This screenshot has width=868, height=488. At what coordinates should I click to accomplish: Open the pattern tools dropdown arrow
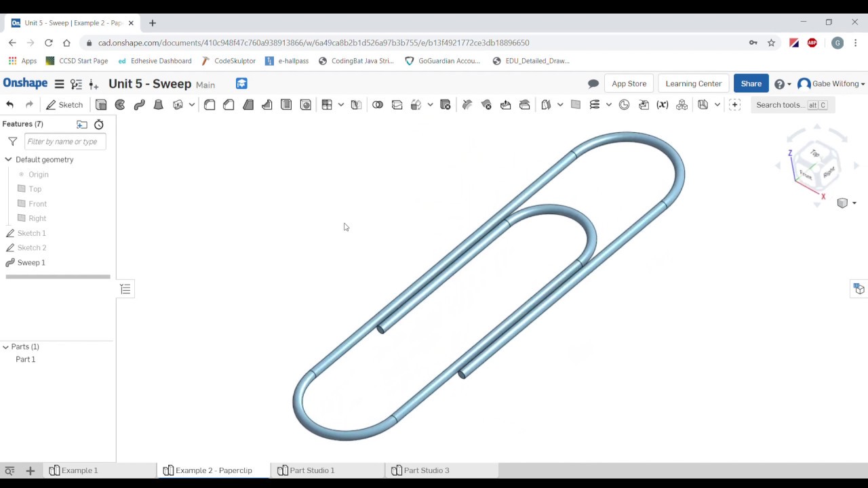(341, 104)
